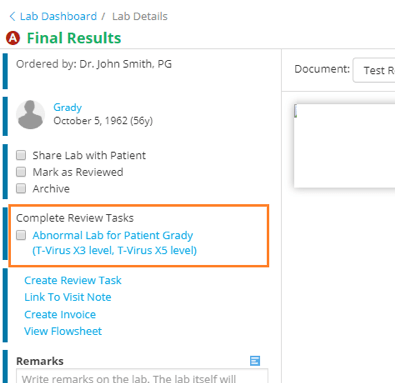Open Abnormal Lab for Patient Grady task link

(x=114, y=243)
